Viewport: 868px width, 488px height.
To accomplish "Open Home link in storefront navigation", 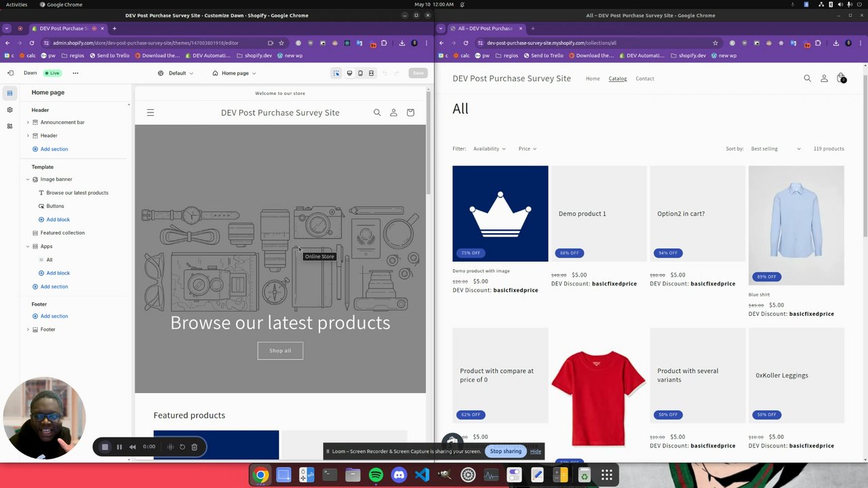I will point(593,79).
